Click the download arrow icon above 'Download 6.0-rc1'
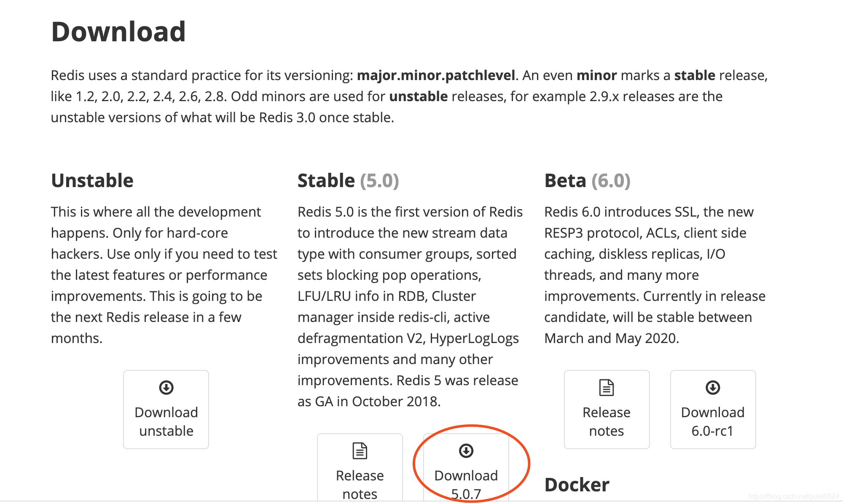This screenshot has height=504, width=843. coord(712,387)
